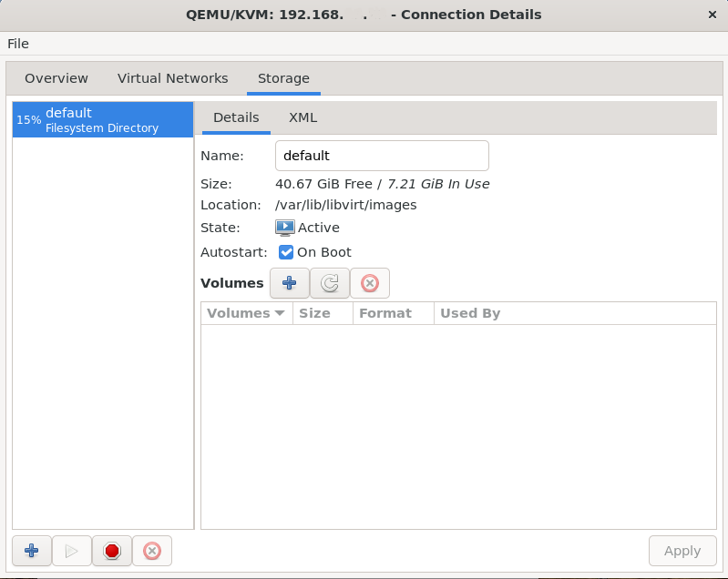Toggle the On Boot autostart checkbox
This screenshot has height=579, width=728.
286,252
